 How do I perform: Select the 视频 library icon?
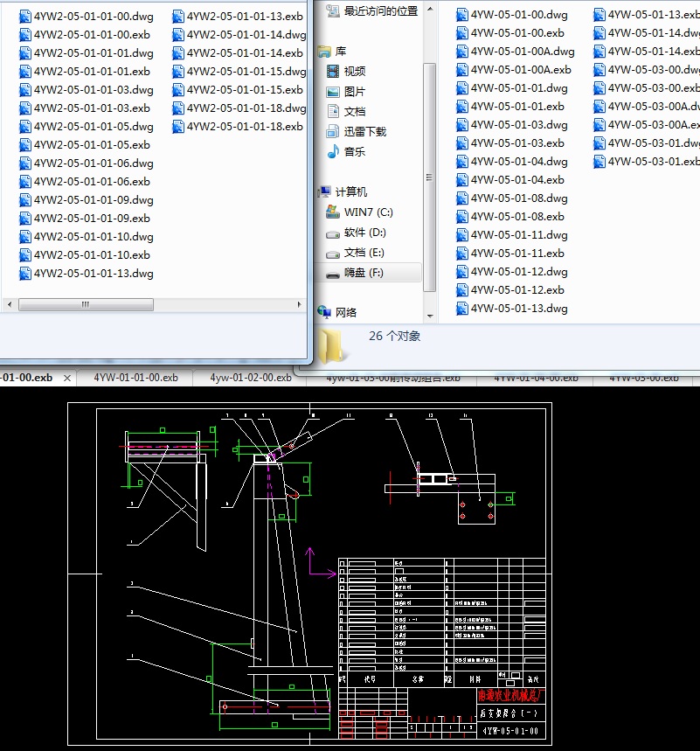click(332, 72)
